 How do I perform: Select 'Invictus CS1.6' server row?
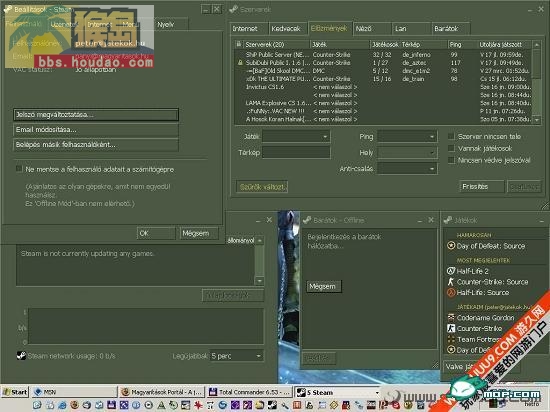(x=383, y=87)
